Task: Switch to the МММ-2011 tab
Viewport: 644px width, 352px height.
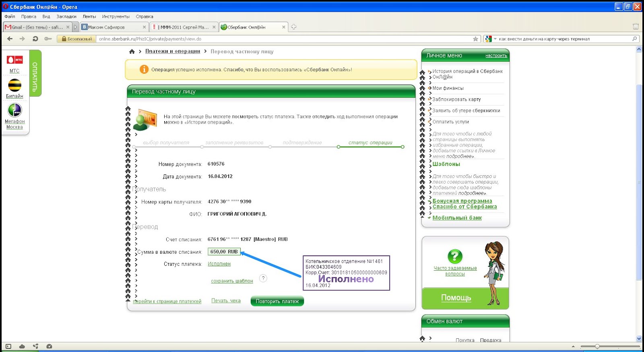Action: click(184, 27)
